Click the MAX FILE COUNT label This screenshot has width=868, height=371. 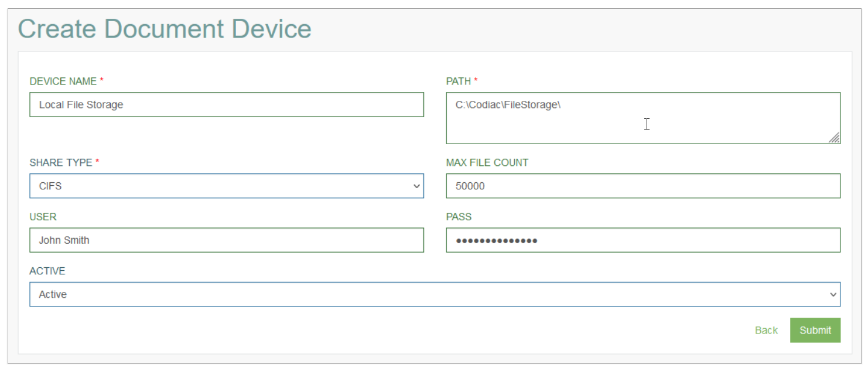(x=487, y=162)
